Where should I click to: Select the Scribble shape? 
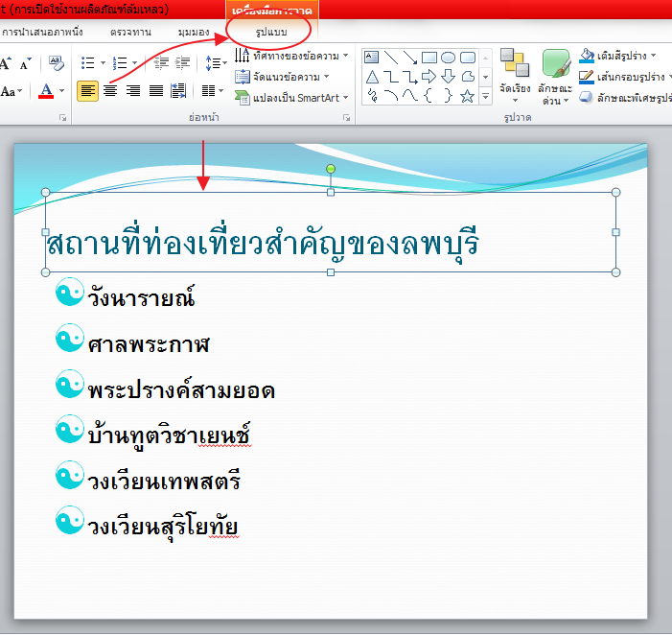(372, 95)
